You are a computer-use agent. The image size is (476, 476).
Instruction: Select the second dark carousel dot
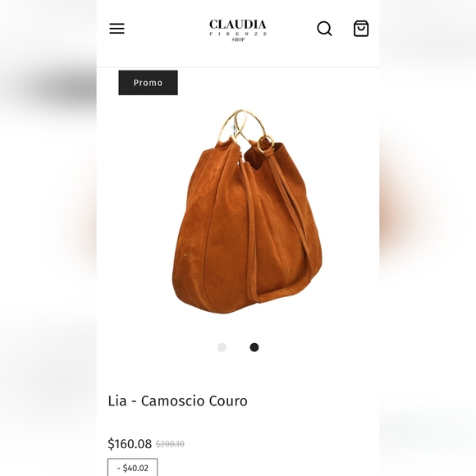254,347
